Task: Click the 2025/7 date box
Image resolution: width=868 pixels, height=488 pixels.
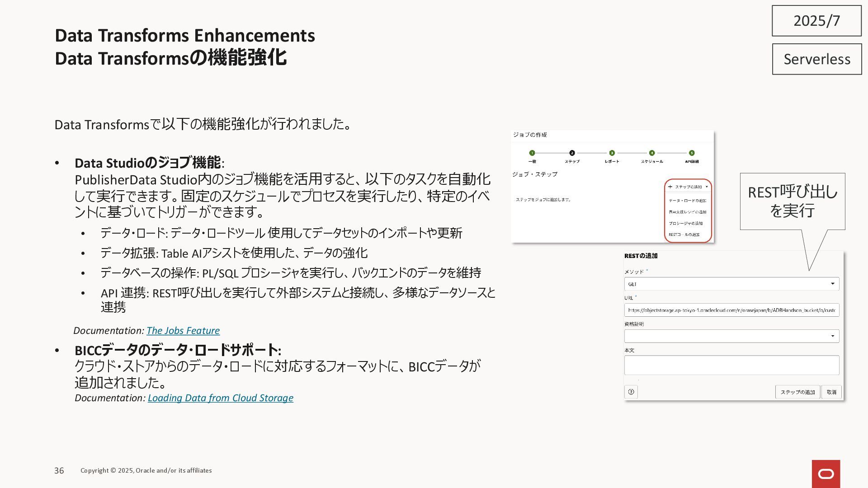Action: 816,21
